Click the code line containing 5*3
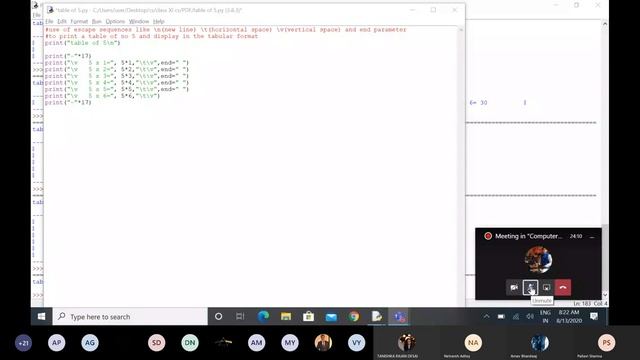Viewport: 640px width, 360px height. [x=117, y=76]
